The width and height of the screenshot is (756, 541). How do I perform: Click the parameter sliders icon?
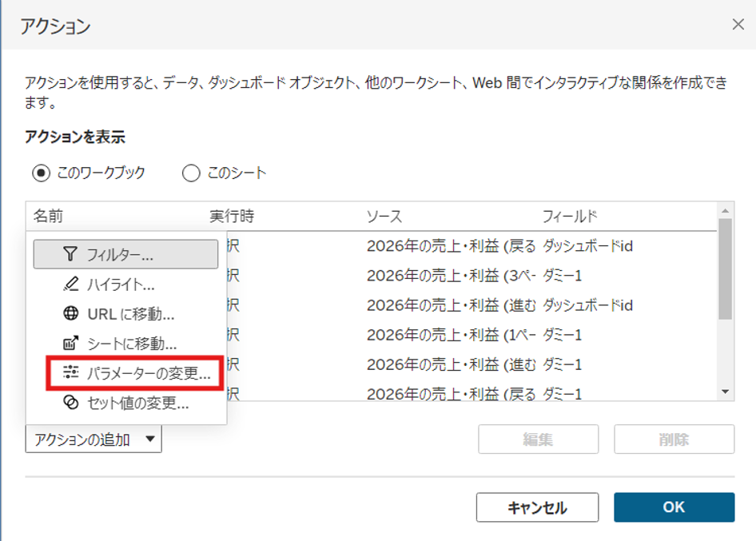tap(71, 372)
